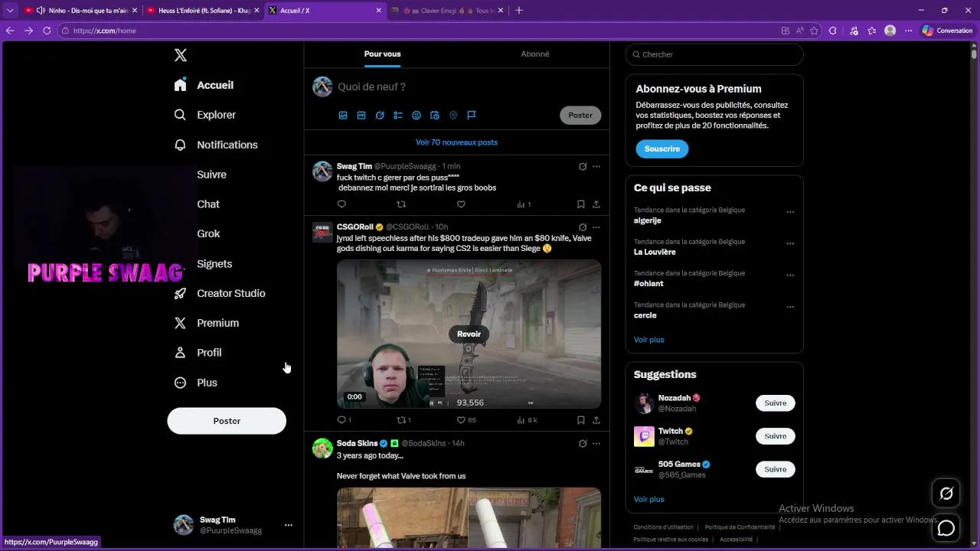Open Notifications in the sidebar
The width and height of the screenshot is (980, 551).
(216, 145)
